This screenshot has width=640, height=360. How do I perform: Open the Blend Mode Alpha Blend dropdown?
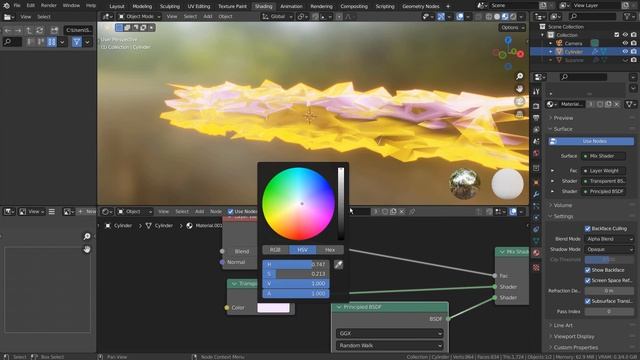click(x=609, y=239)
